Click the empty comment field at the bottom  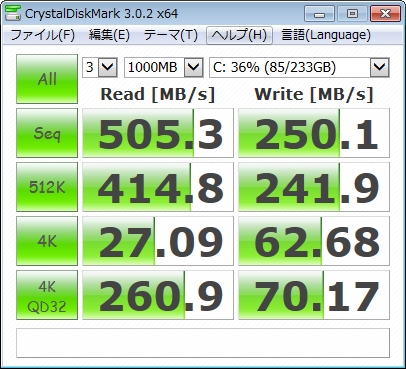pyautogui.click(x=203, y=343)
